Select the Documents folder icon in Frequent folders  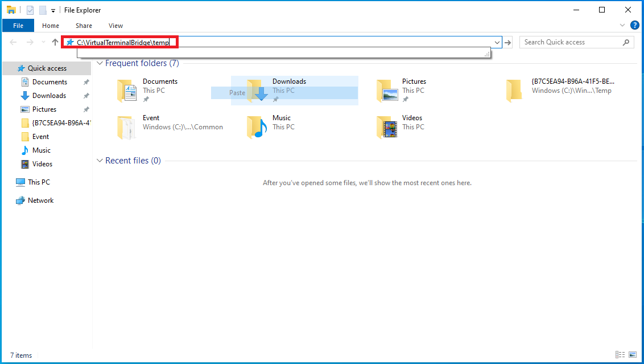[x=127, y=91]
